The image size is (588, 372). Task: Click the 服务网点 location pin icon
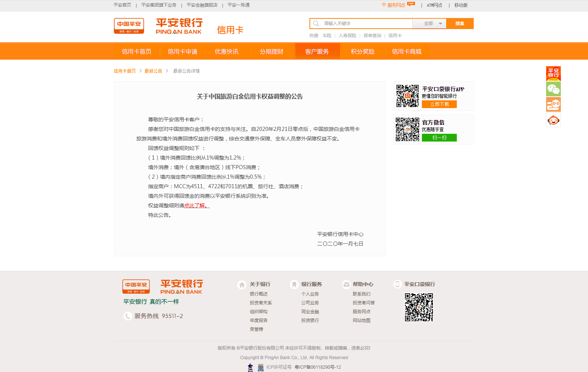(x=384, y=5)
